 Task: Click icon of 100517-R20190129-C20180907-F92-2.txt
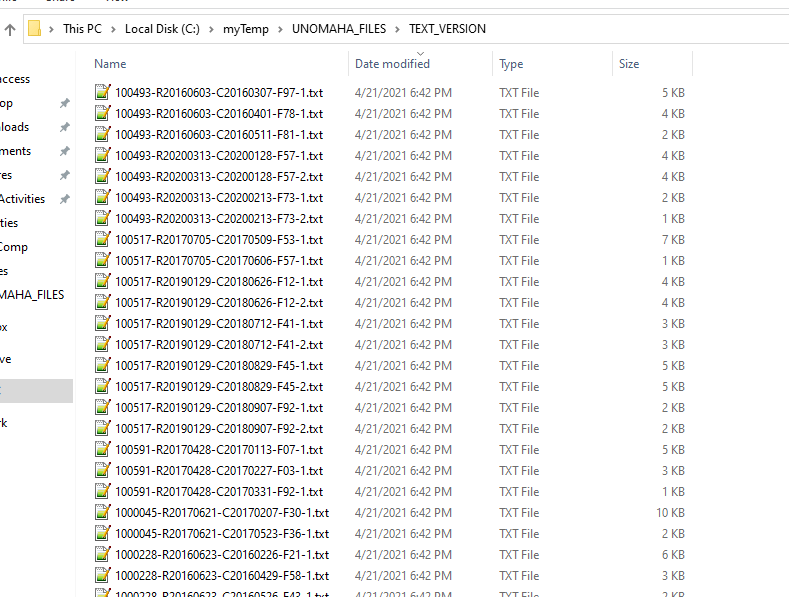103,428
